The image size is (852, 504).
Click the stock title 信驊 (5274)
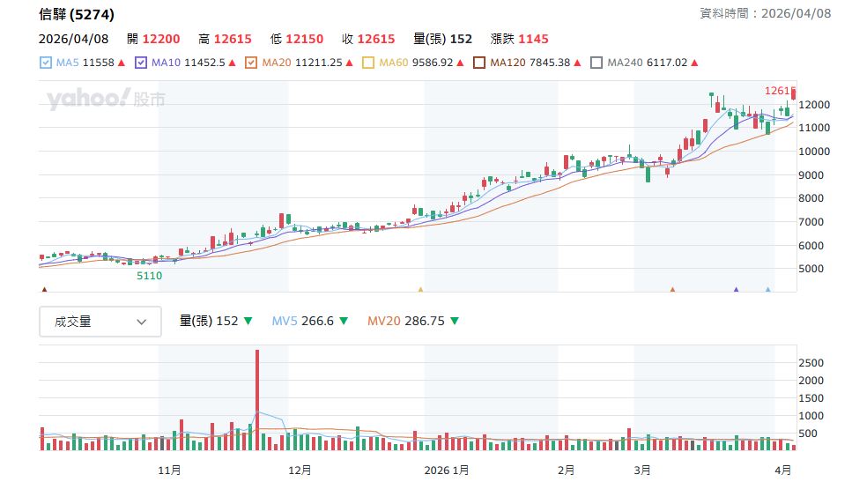(x=77, y=15)
